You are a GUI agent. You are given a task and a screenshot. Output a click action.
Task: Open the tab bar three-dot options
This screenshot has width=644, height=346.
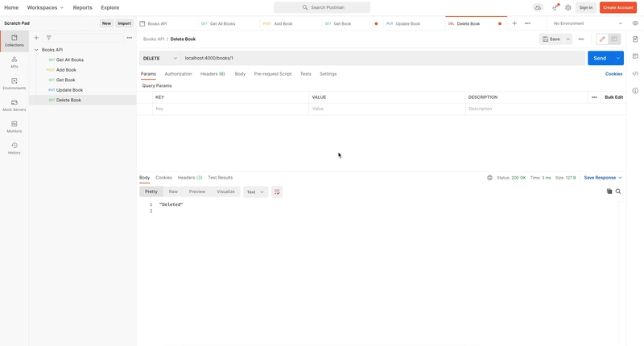tap(527, 23)
